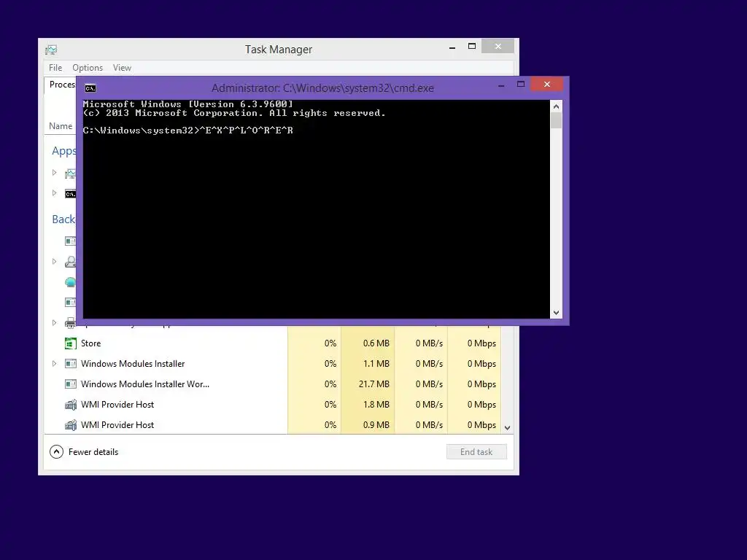Image resolution: width=747 pixels, height=560 pixels.
Task: Click the Background processes group heading
Action: click(x=63, y=219)
